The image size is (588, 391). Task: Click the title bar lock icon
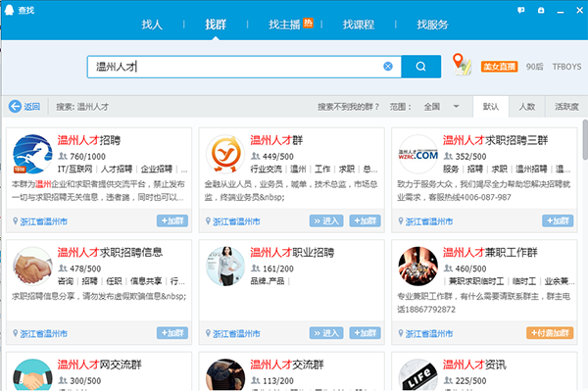click(x=541, y=10)
